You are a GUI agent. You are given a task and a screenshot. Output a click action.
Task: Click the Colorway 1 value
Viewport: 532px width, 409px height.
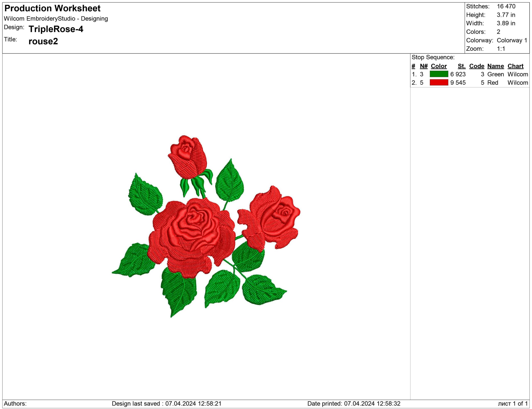click(512, 40)
